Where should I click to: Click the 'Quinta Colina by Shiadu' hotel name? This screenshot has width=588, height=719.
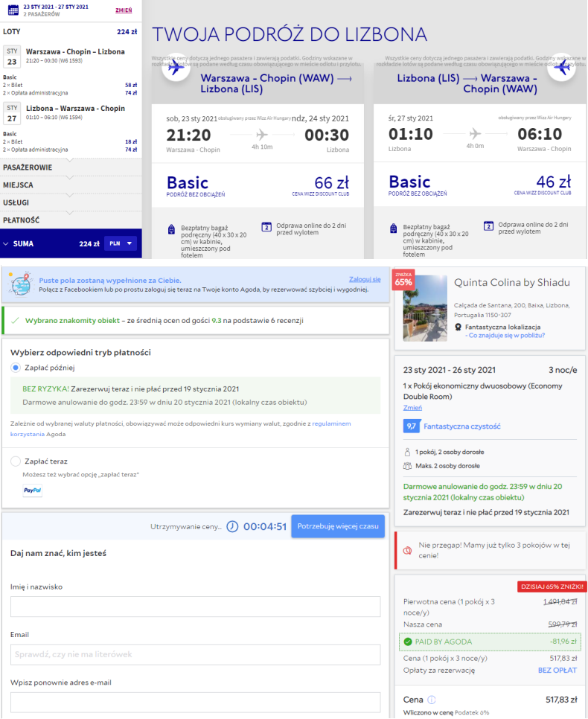pos(512,283)
